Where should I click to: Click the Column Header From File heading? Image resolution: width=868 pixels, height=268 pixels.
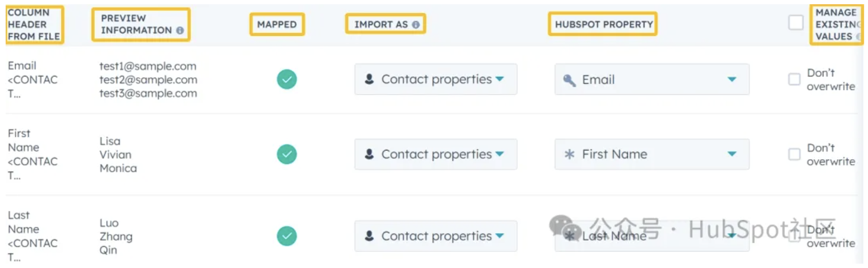pyautogui.click(x=34, y=24)
